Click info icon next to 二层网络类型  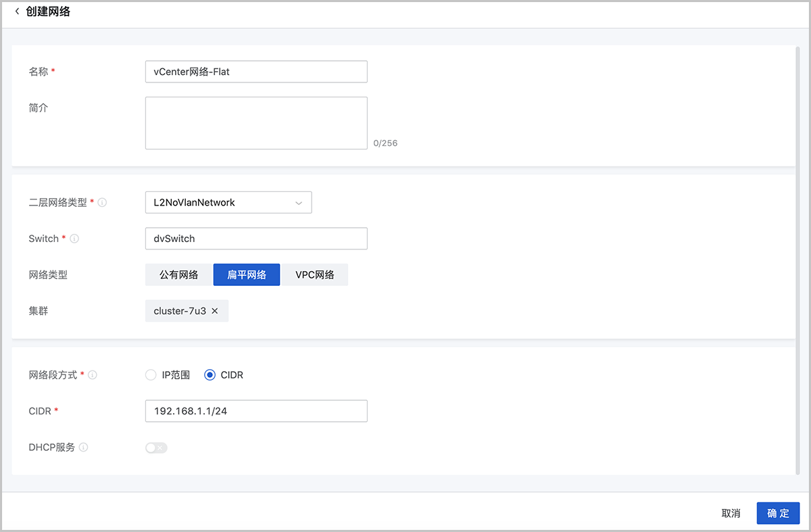[103, 202]
